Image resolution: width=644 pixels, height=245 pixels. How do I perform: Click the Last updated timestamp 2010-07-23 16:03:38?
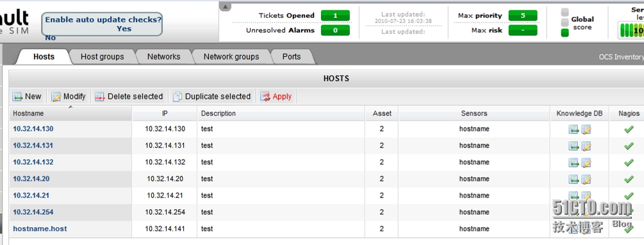point(403,21)
